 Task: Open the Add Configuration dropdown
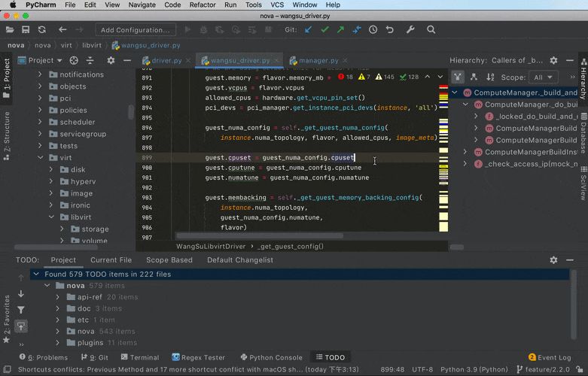click(136, 30)
